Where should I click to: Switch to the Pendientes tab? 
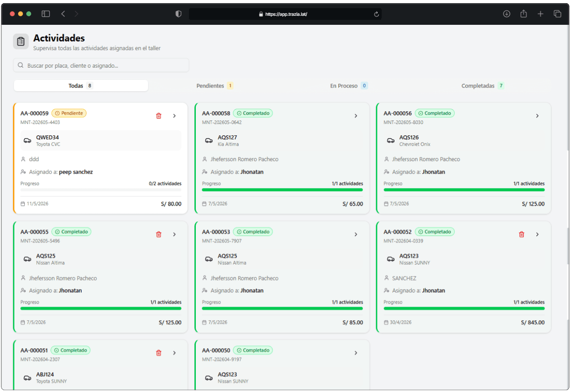pyautogui.click(x=215, y=86)
